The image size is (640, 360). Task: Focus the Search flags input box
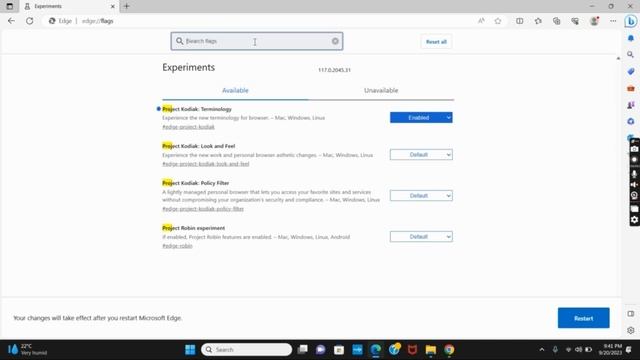[257, 41]
